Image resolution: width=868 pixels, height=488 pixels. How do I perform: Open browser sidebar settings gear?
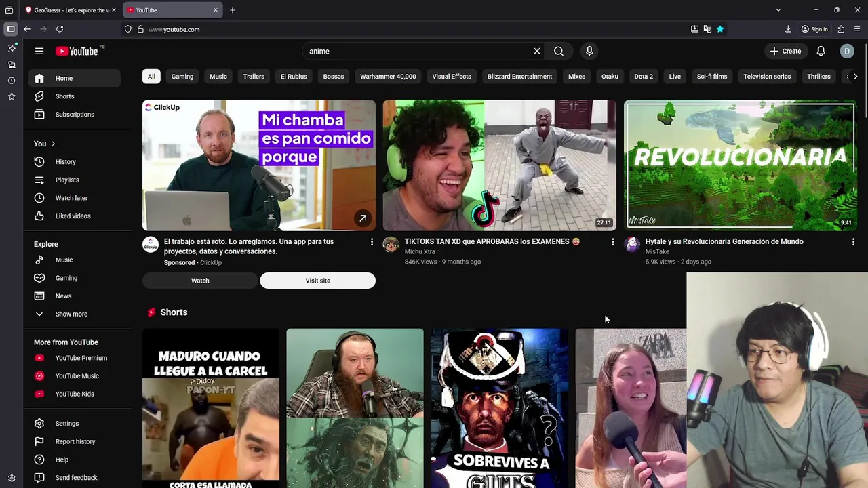[x=12, y=478]
